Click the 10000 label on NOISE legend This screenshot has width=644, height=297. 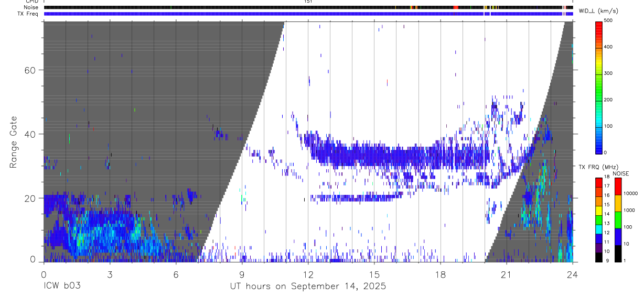(631, 193)
